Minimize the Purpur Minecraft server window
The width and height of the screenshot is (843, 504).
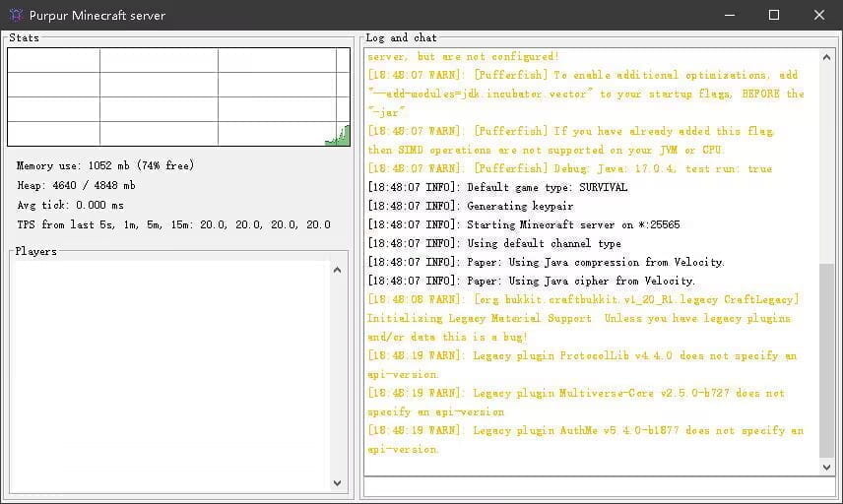(x=729, y=16)
